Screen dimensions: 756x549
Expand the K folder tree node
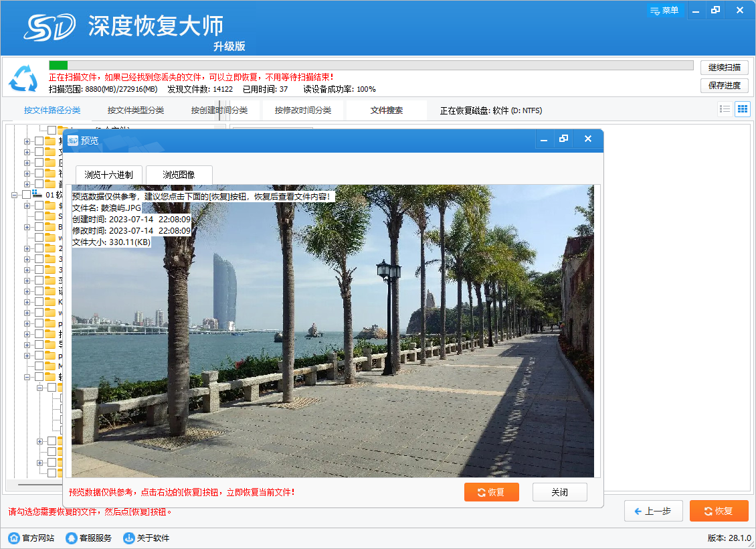pyautogui.click(x=27, y=302)
